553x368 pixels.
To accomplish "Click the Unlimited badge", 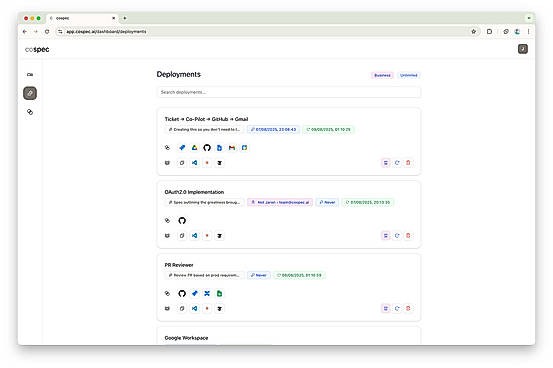I will tap(409, 75).
